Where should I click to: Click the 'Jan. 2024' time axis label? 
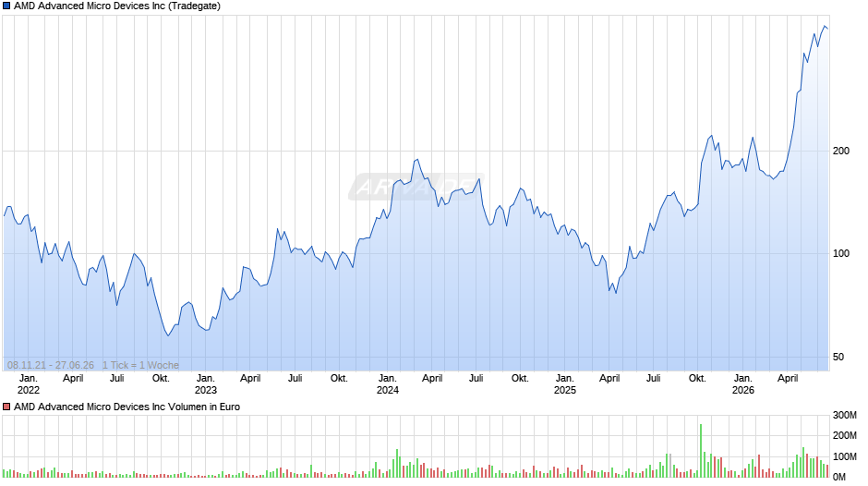tap(388, 384)
